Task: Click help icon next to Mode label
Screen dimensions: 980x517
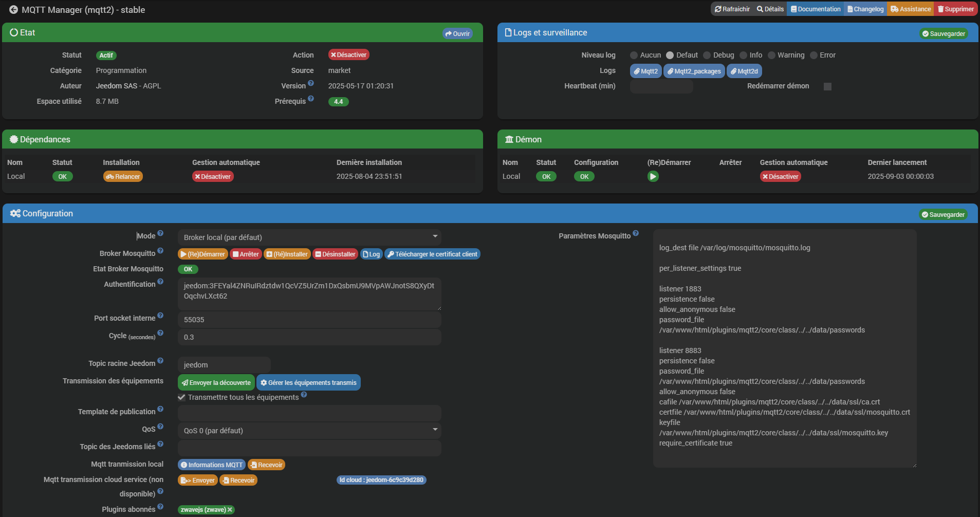Action: [x=160, y=233]
